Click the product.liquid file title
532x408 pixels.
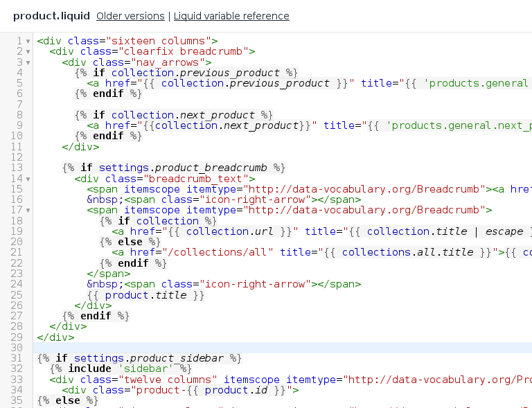tap(51, 16)
